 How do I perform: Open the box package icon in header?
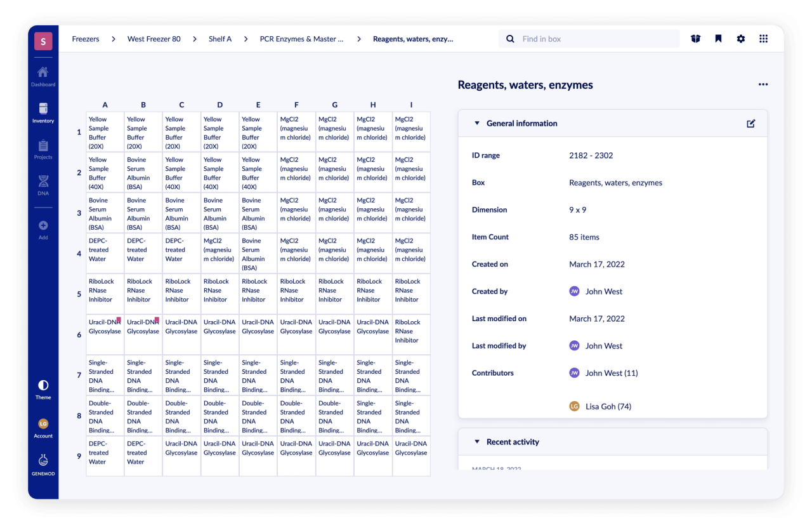click(695, 39)
